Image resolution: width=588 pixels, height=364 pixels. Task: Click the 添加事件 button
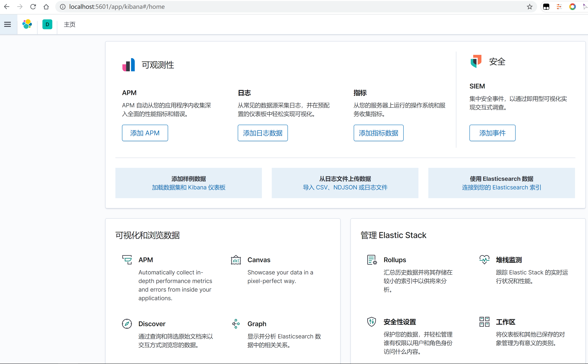[492, 133]
